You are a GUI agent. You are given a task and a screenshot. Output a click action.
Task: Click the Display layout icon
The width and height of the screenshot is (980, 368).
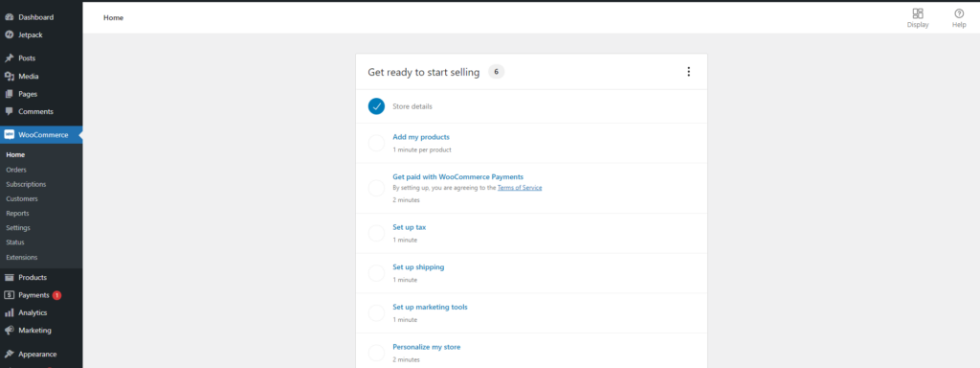pyautogui.click(x=918, y=13)
